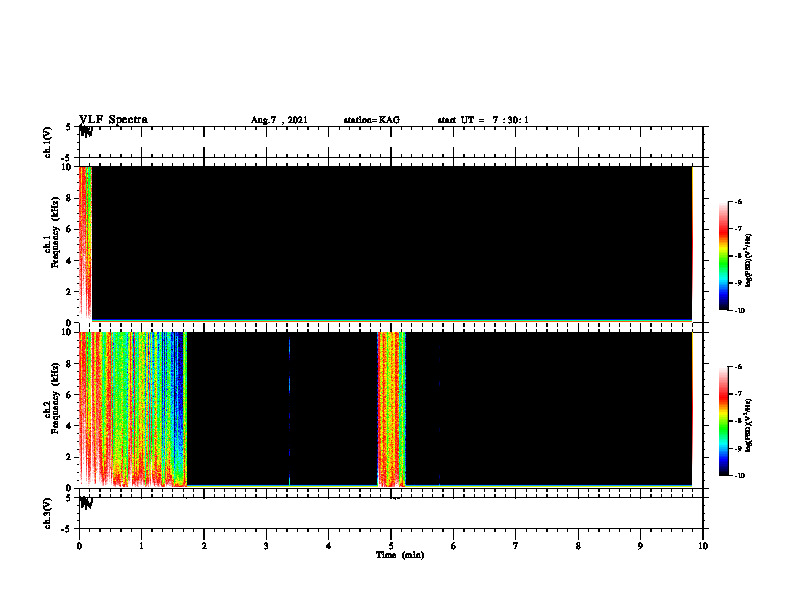Click the ch.1 red burst at plot start

click(85, 243)
